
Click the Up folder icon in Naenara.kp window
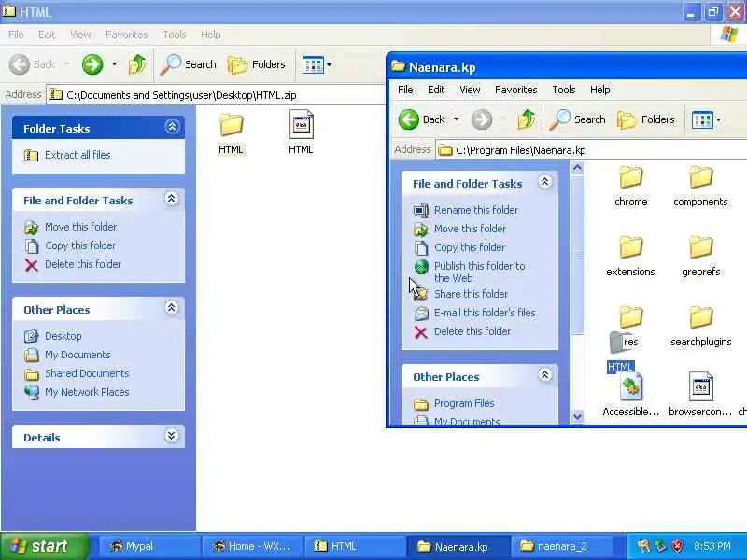coord(526,119)
